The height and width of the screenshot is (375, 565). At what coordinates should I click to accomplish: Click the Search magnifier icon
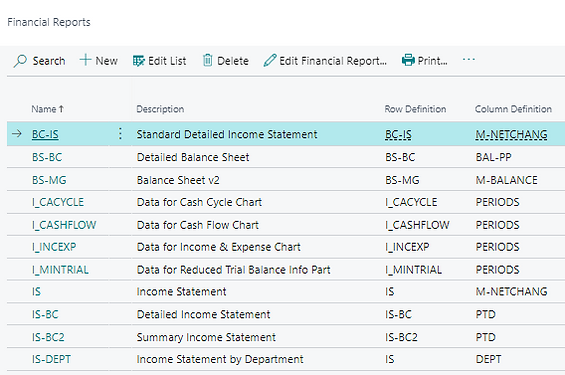(20, 61)
